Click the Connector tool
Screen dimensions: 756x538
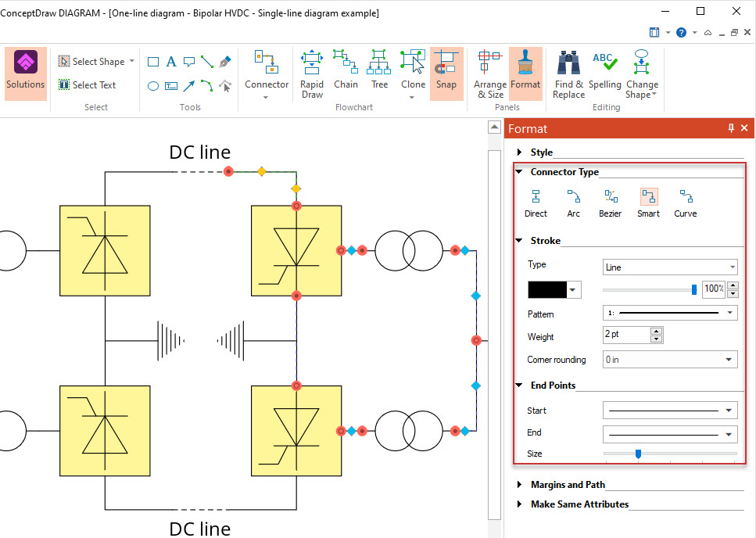click(x=267, y=70)
